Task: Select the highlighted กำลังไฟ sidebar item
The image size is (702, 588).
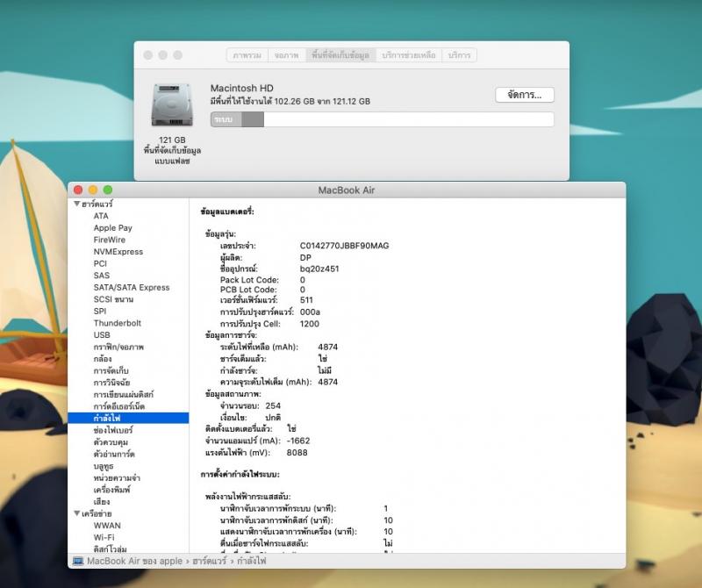Action: point(128,419)
